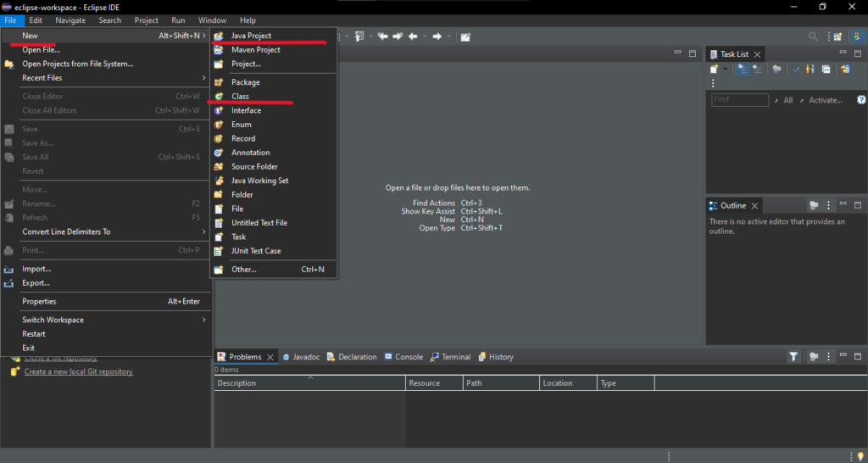Toggle Categorized presentation in Task List
The width and height of the screenshot is (868, 463).
(743, 69)
